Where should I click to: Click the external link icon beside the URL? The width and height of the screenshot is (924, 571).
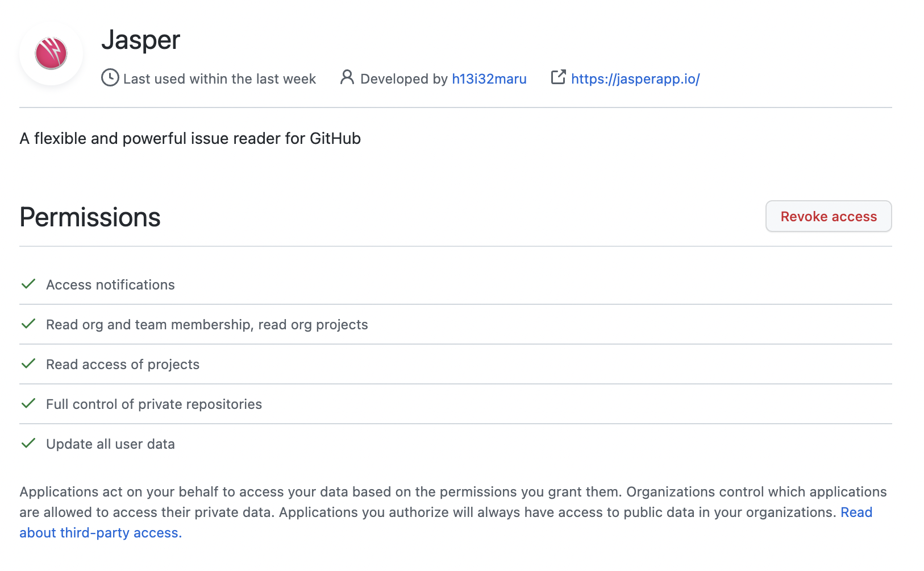coord(558,77)
